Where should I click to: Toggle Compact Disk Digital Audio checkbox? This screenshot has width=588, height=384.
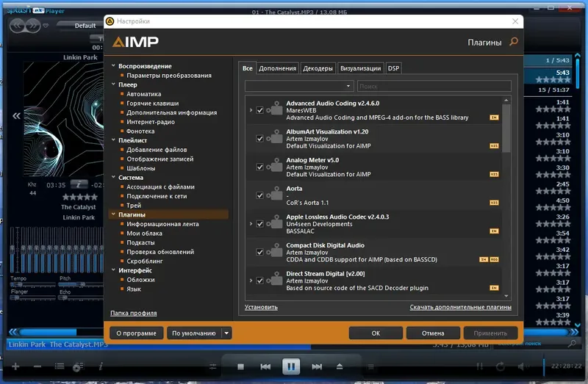259,252
